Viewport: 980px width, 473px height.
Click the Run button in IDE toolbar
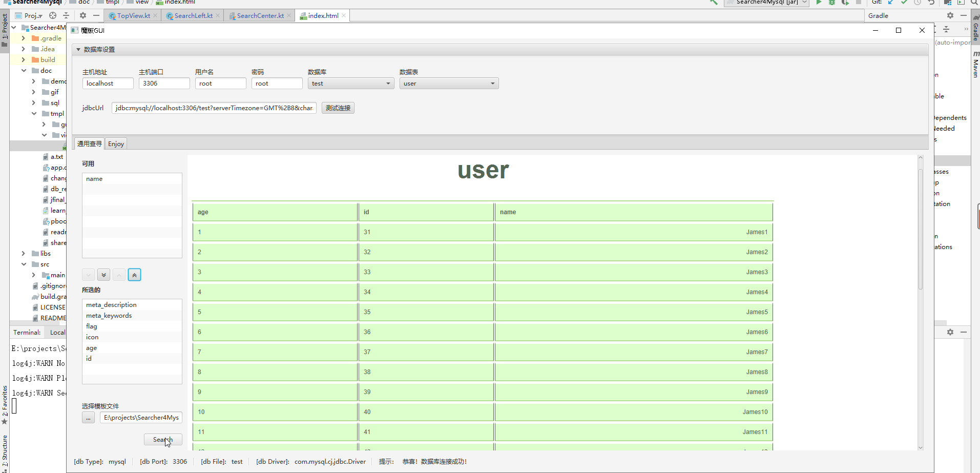[819, 2]
